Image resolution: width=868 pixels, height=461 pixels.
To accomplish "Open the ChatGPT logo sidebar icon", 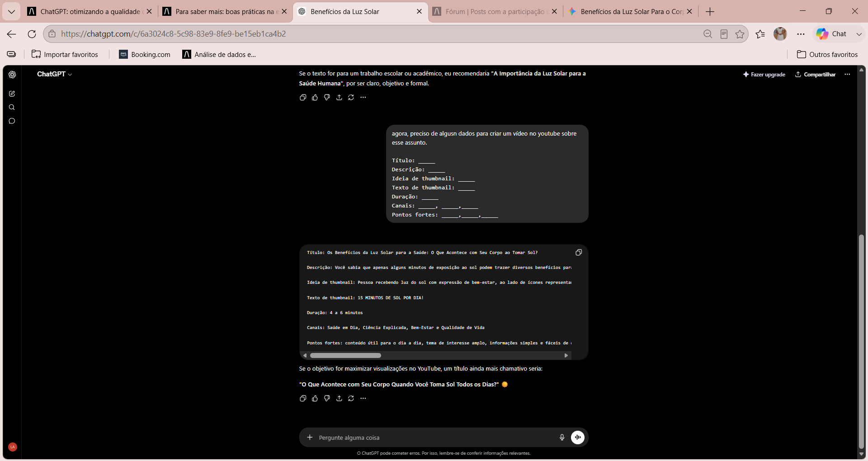I will pyautogui.click(x=12, y=75).
